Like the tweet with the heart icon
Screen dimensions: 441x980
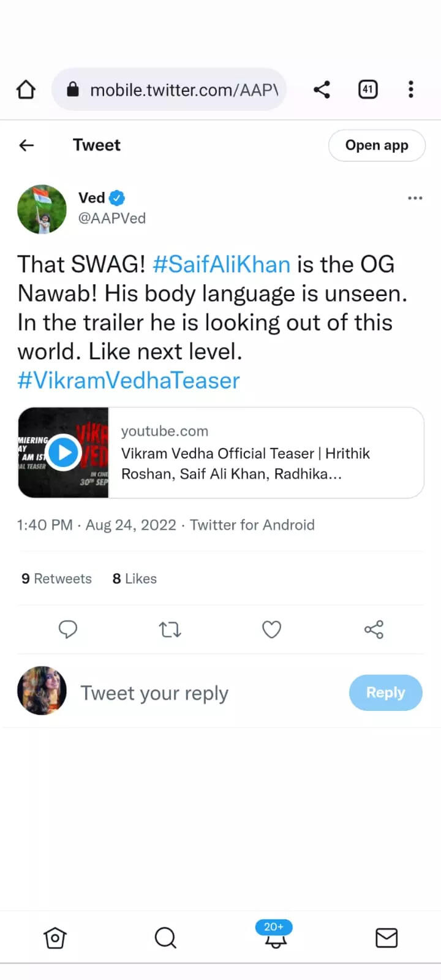pyautogui.click(x=271, y=629)
